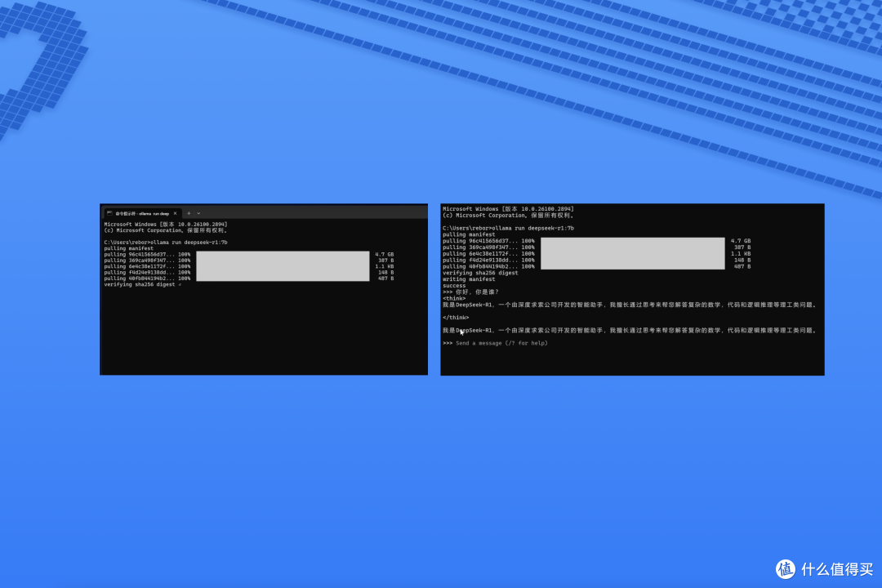Click 'pulling 96c415656d37' line in tabbed terminal
Image resolution: width=882 pixels, height=588 pixels.
click(x=147, y=254)
